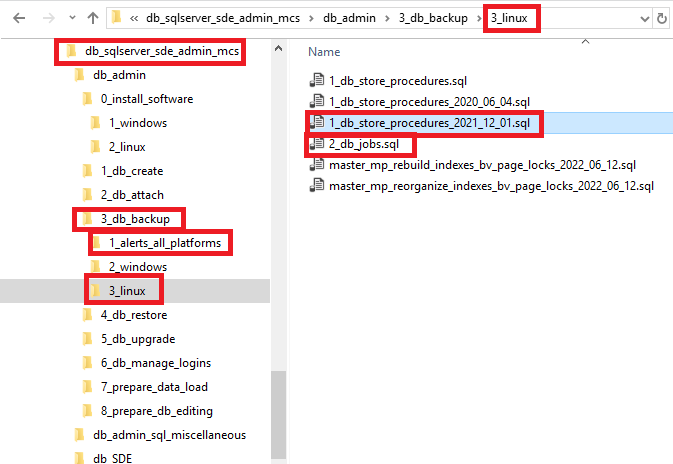Click SQL file icon of 1_db_store_procedures_2021_12_01.sql
673x464 pixels.
[317, 122]
